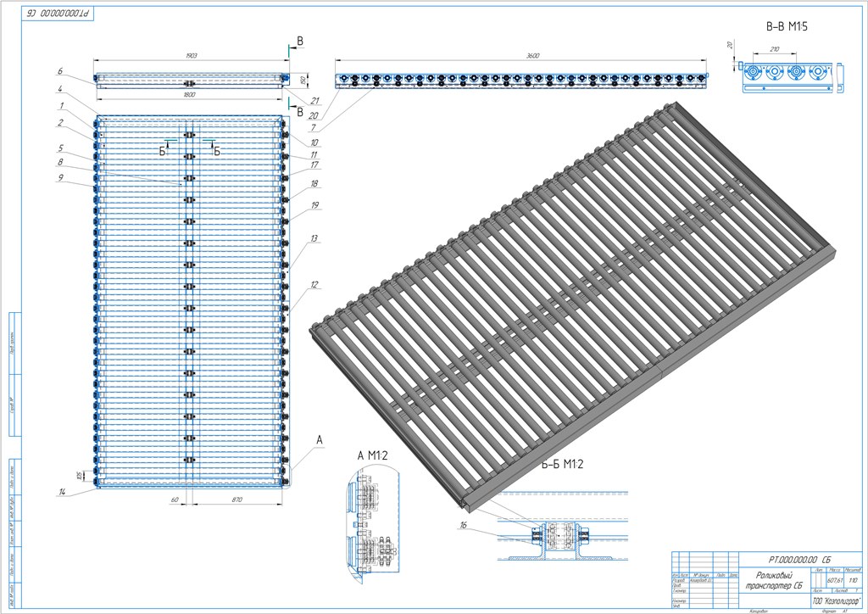Click the name 'Роликовый транспортер СБ'
The width and height of the screenshot is (868, 614).
775,580
